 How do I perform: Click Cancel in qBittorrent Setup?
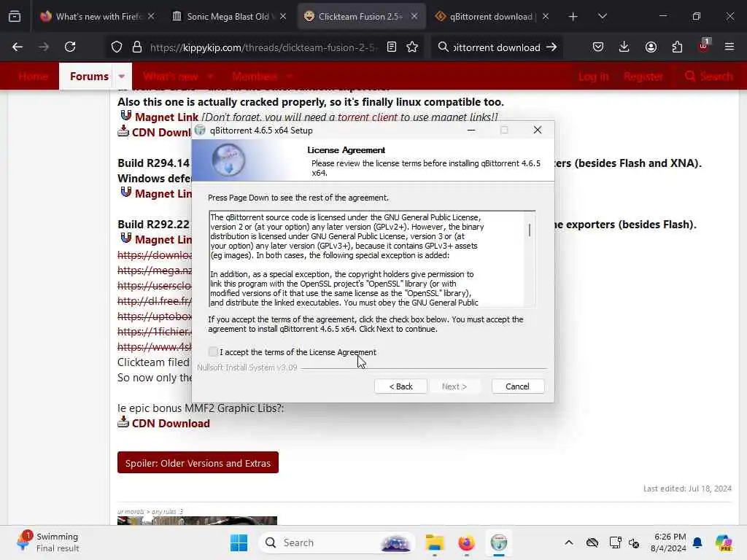pos(517,386)
